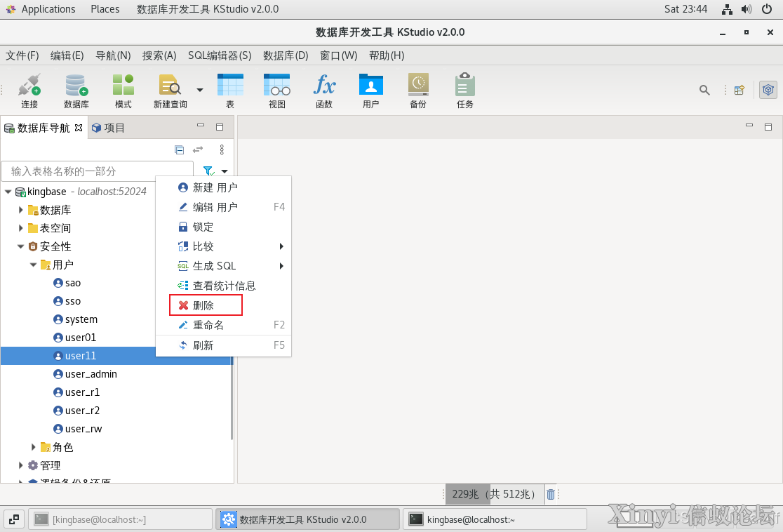Open Places menu in top bar

click(x=105, y=9)
